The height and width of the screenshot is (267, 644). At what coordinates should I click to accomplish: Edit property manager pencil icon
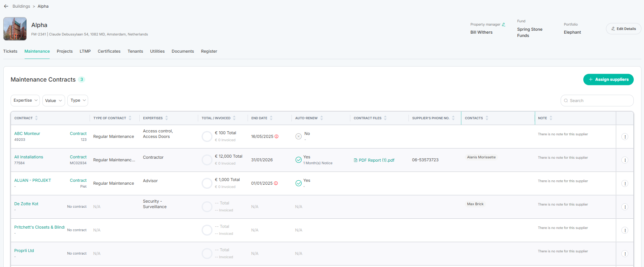(504, 25)
